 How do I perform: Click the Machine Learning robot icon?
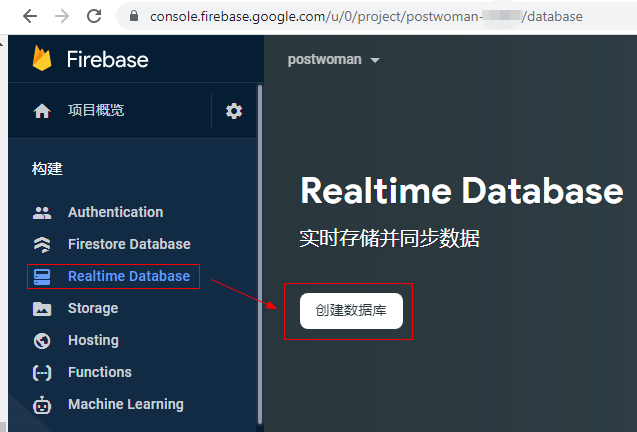(x=42, y=405)
